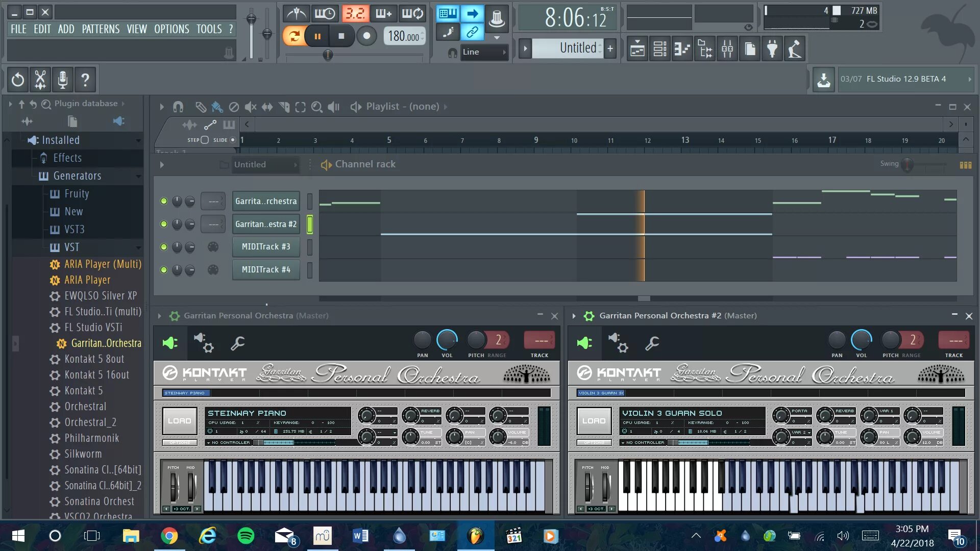Screen dimensions: 980x551
Task: Toggle loop recording icon
Action: pyautogui.click(x=412, y=14)
